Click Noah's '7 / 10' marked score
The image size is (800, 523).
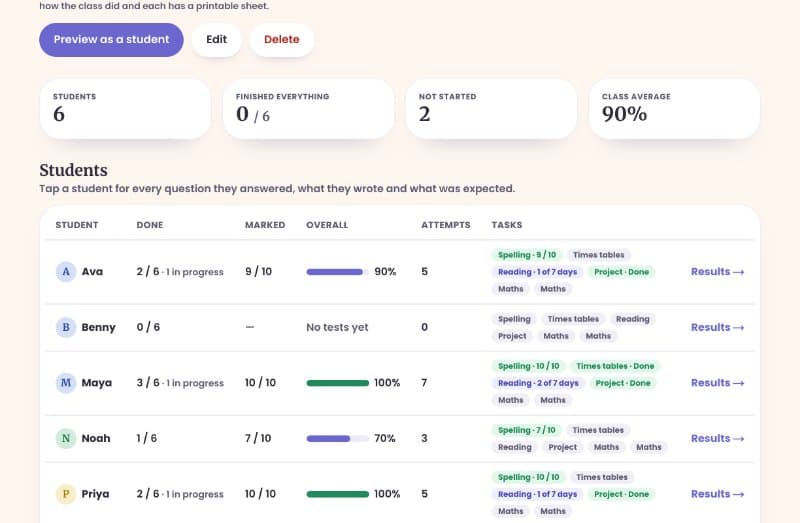pyautogui.click(x=258, y=438)
